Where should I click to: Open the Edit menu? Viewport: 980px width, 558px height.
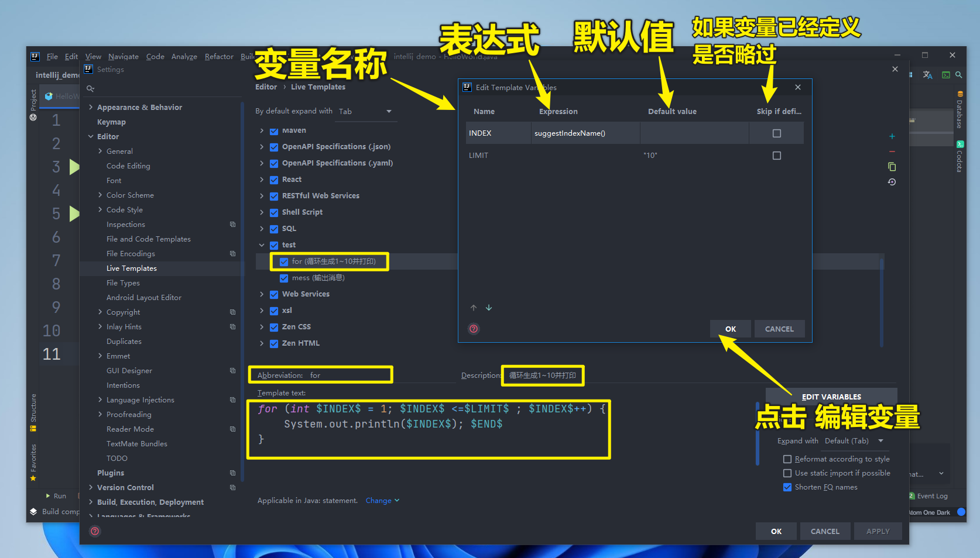pos(71,57)
